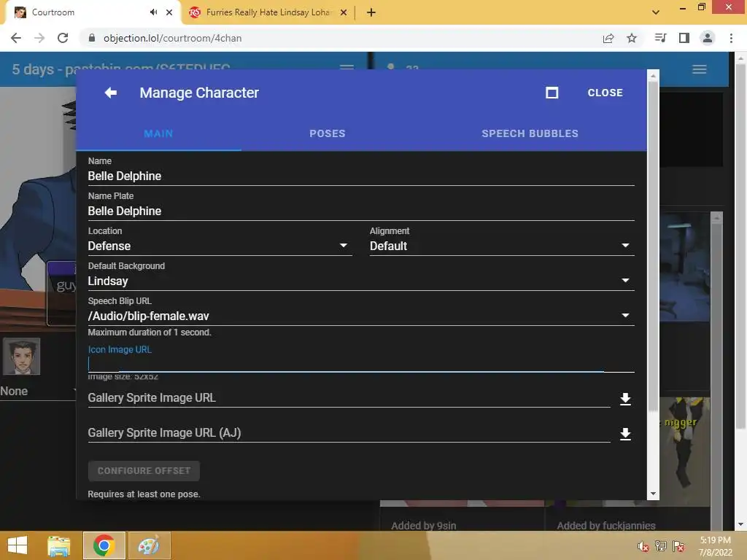747x560 pixels.
Task: Edit the Name field Belle Delphine
Action: coord(361,176)
